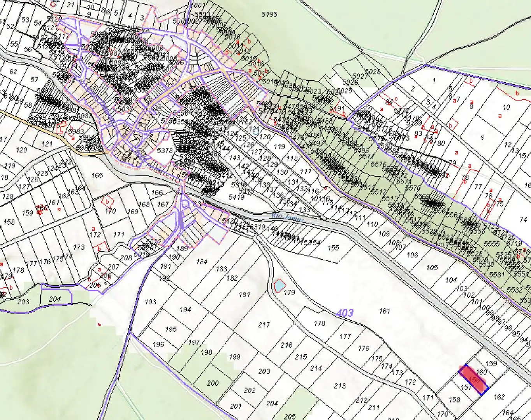Select parcel 207
This screenshot has height=420, width=531.
pyautogui.click(x=114, y=267)
